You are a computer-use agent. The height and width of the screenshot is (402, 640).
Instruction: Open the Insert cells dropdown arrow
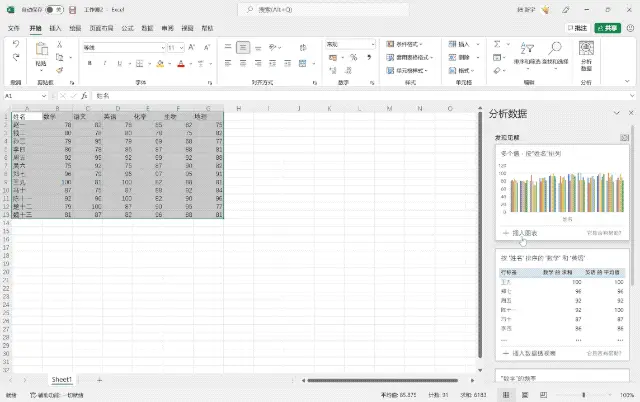coord(478,44)
